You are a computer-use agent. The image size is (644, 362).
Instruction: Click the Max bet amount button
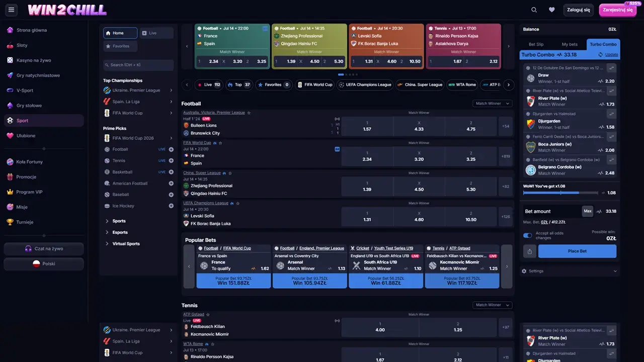pos(588,211)
